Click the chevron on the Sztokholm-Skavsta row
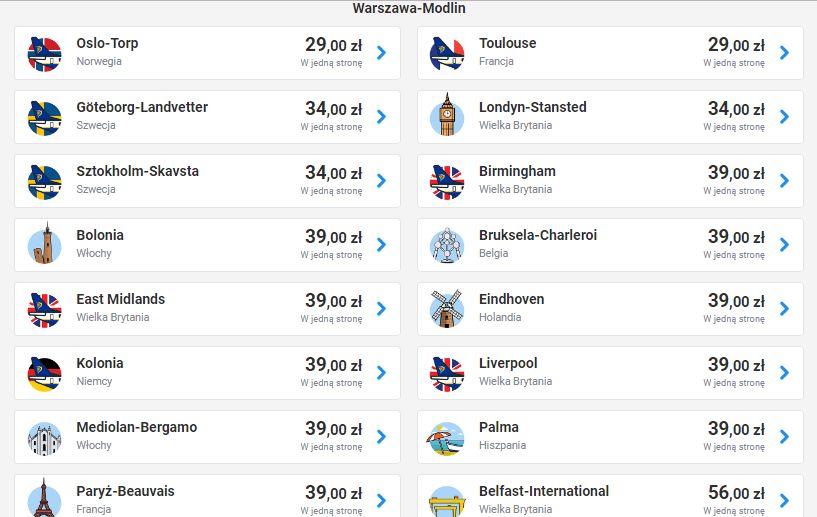Screen dimensions: 817x517 (x=381, y=181)
